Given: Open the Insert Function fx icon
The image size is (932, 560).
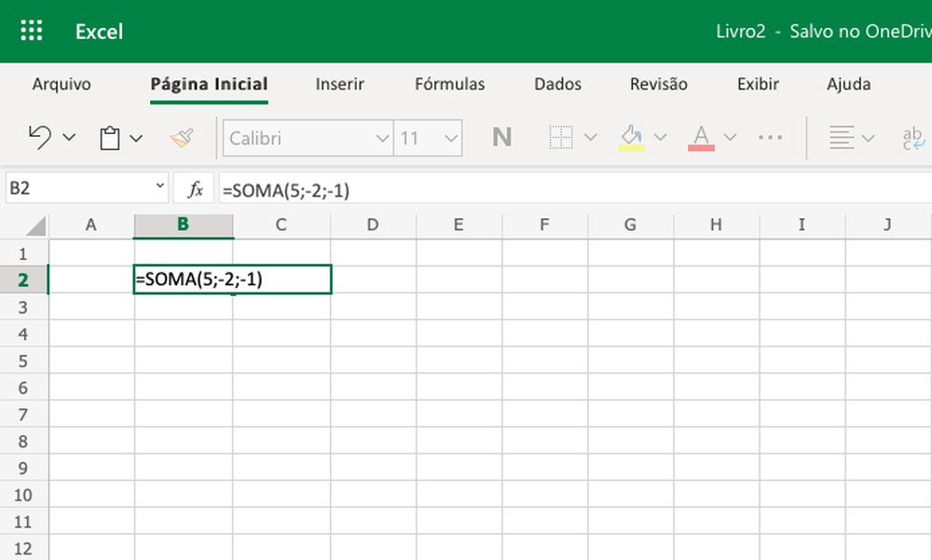Looking at the screenshot, I should (x=194, y=187).
